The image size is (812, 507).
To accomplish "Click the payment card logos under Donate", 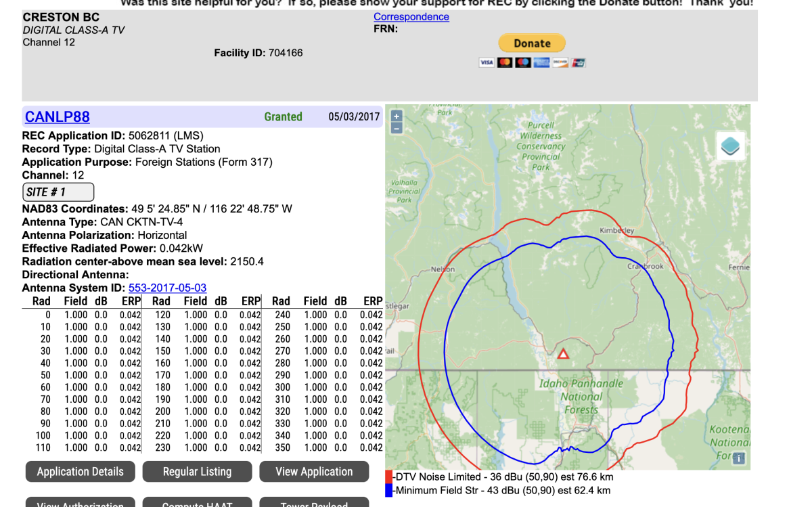I will tap(532, 63).
